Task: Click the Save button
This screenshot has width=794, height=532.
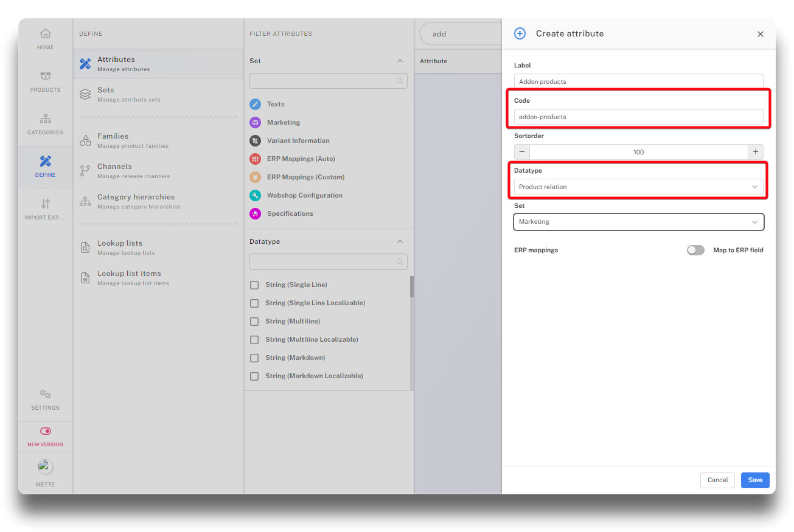Action: 754,480
